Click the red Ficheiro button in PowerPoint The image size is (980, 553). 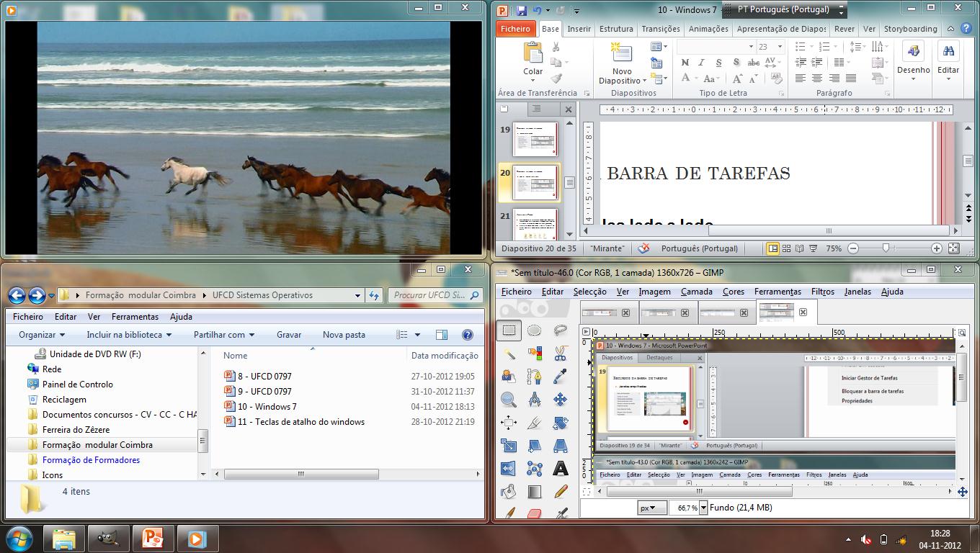tap(515, 29)
